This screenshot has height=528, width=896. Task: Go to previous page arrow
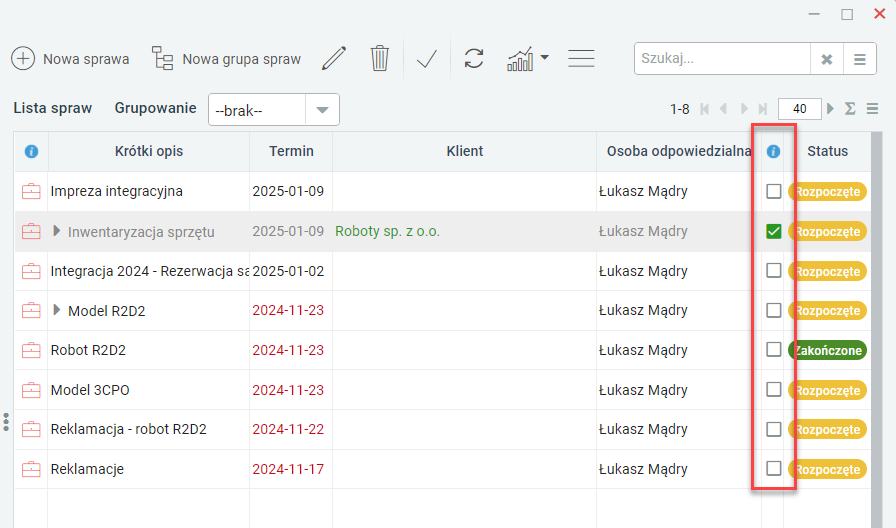(723, 109)
